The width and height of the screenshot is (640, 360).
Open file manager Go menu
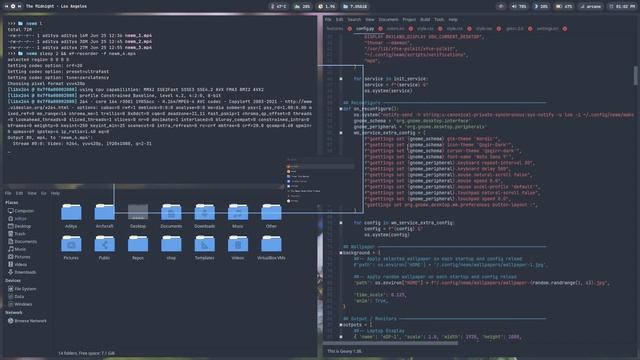[44, 193]
